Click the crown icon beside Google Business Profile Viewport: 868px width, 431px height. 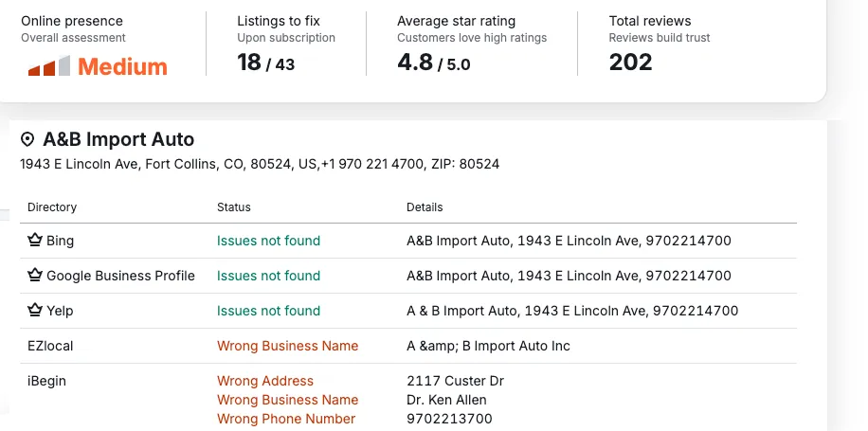pos(35,276)
